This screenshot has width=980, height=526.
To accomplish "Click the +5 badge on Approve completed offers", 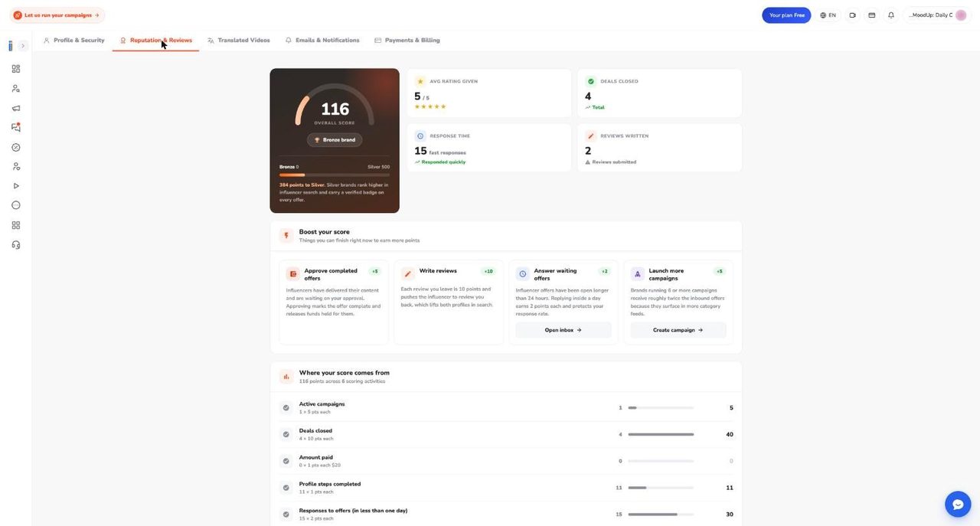I will tap(374, 272).
